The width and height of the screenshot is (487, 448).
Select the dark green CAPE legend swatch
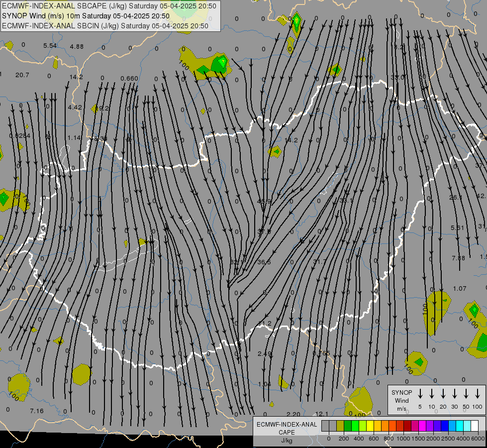(348, 426)
